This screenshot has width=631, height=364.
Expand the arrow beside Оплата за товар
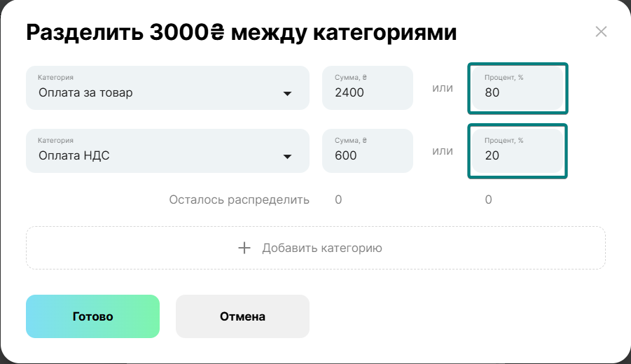(287, 94)
